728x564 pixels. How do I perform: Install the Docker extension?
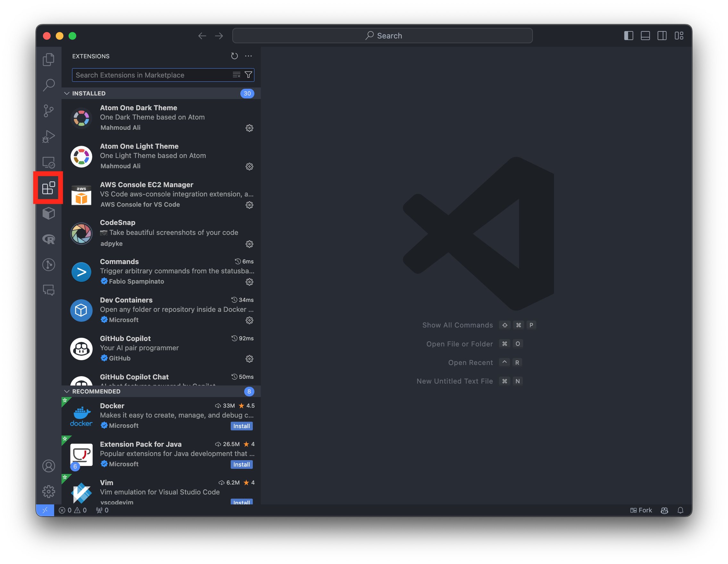coord(241,426)
